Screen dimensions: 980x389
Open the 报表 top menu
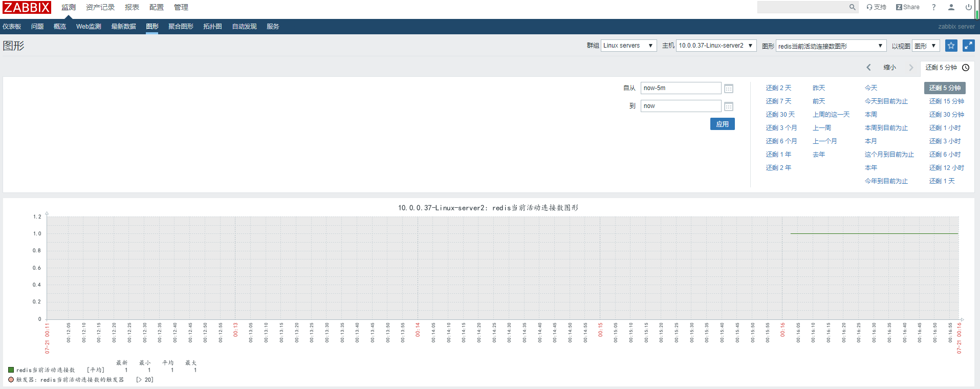click(132, 7)
